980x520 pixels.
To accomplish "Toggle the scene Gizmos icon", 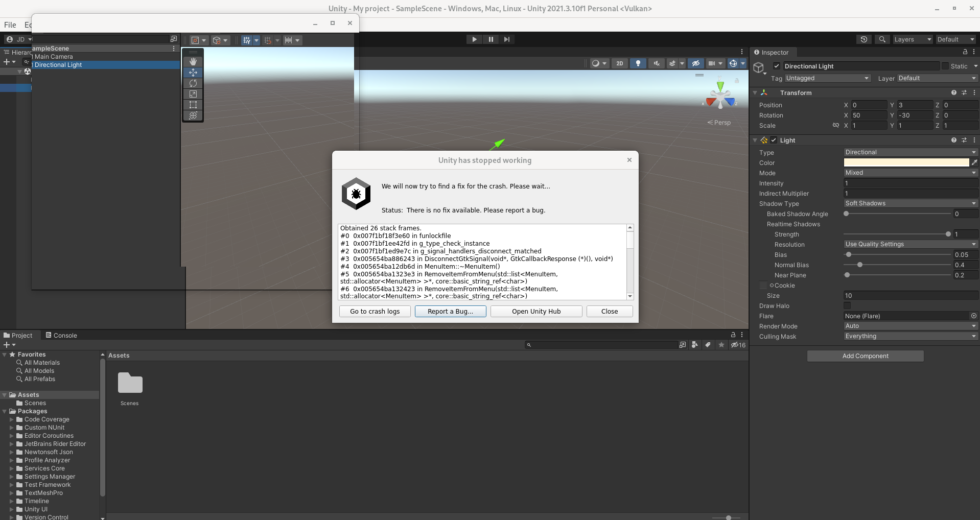I will coord(733,63).
